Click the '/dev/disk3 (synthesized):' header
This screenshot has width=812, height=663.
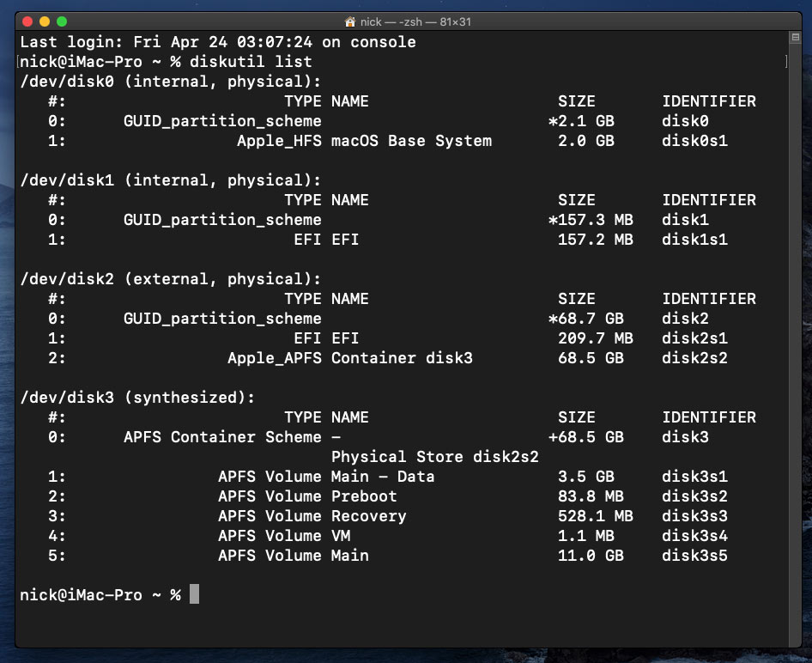[137, 398]
